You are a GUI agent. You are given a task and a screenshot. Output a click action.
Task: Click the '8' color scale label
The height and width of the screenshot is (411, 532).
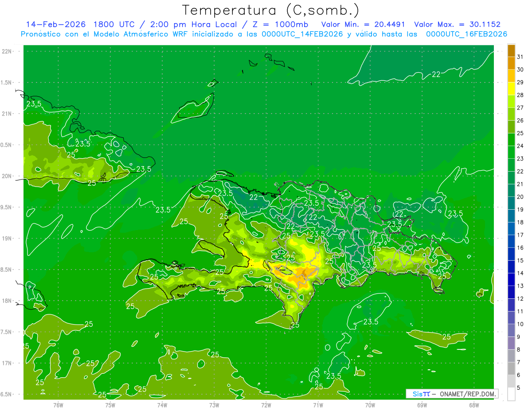(x=519, y=350)
